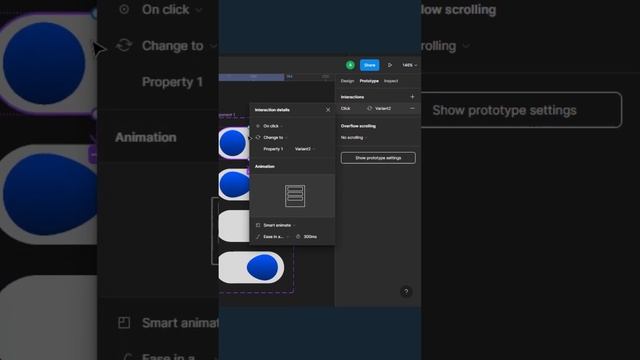The image size is (640, 360).
Task: Switch to the Design tab
Action: [x=347, y=81]
